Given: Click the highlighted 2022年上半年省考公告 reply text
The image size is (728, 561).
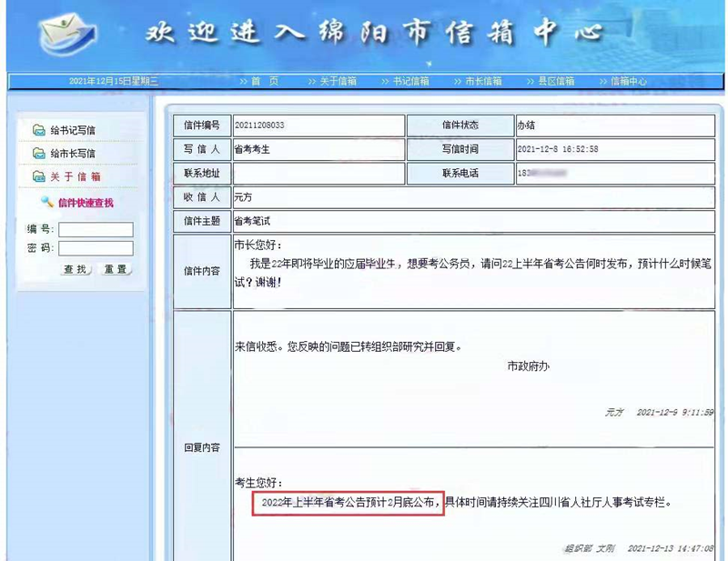Looking at the screenshot, I should coord(348,502).
